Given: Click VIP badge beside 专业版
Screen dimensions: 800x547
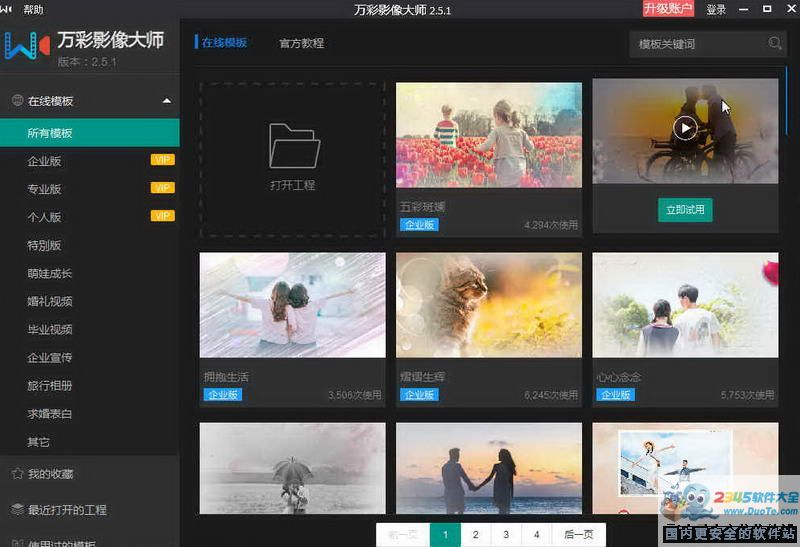Looking at the screenshot, I should click(162, 188).
